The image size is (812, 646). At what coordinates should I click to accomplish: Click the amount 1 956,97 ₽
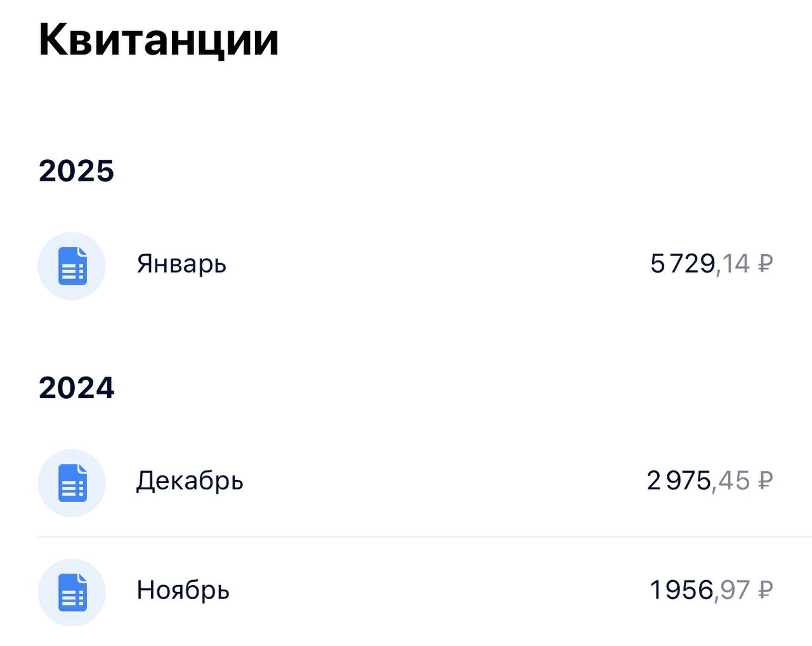[710, 590]
